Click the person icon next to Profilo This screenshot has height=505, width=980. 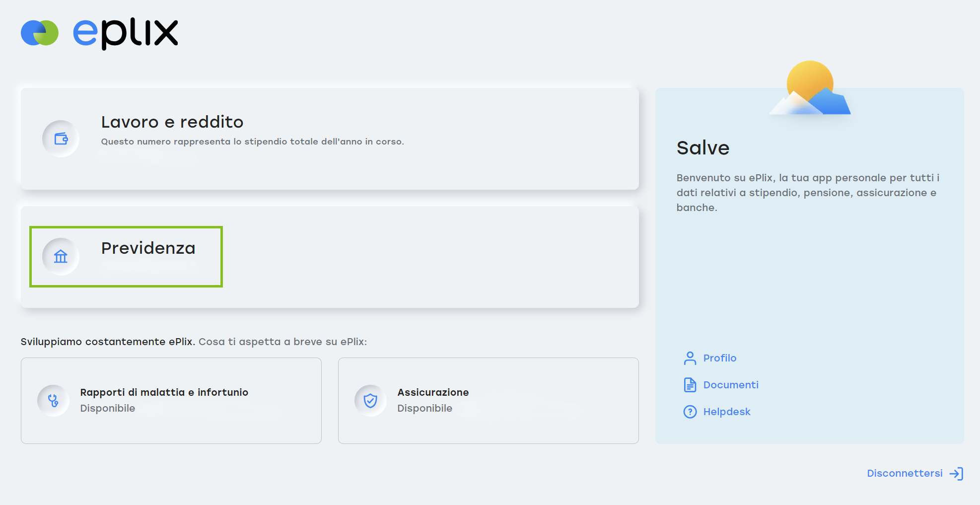690,358
